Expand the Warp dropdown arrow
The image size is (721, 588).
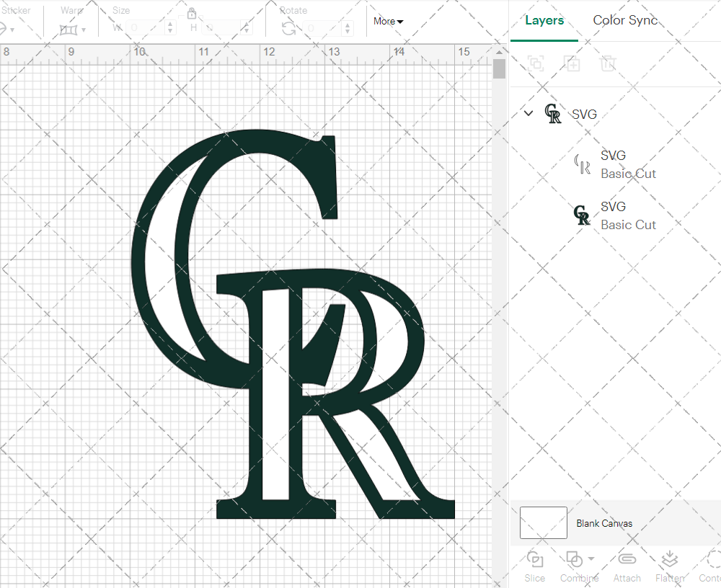pyautogui.click(x=84, y=30)
